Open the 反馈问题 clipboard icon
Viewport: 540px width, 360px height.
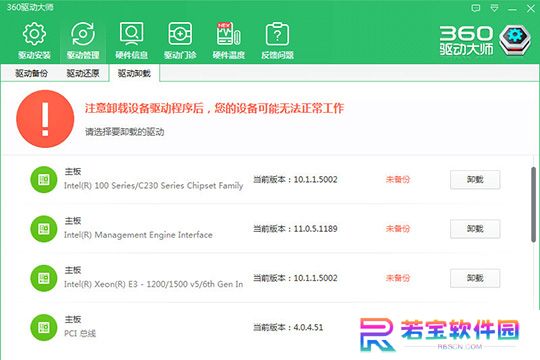[x=277, y=34]
